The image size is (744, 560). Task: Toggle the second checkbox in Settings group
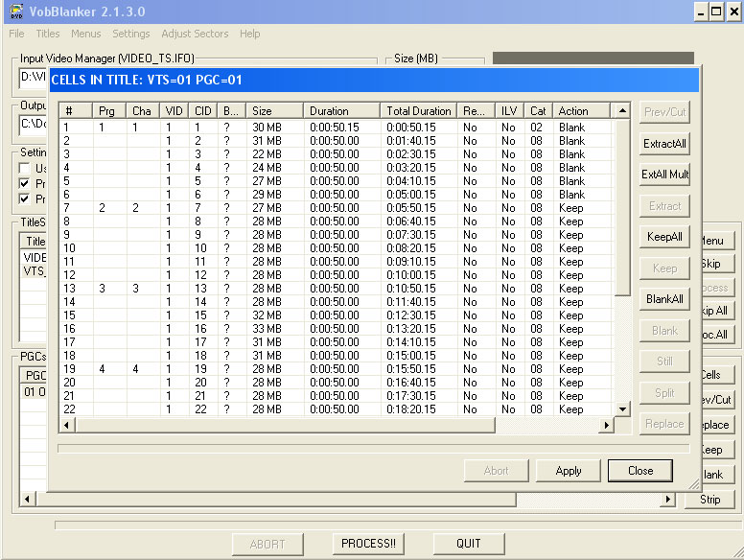(x=26, y=184)
